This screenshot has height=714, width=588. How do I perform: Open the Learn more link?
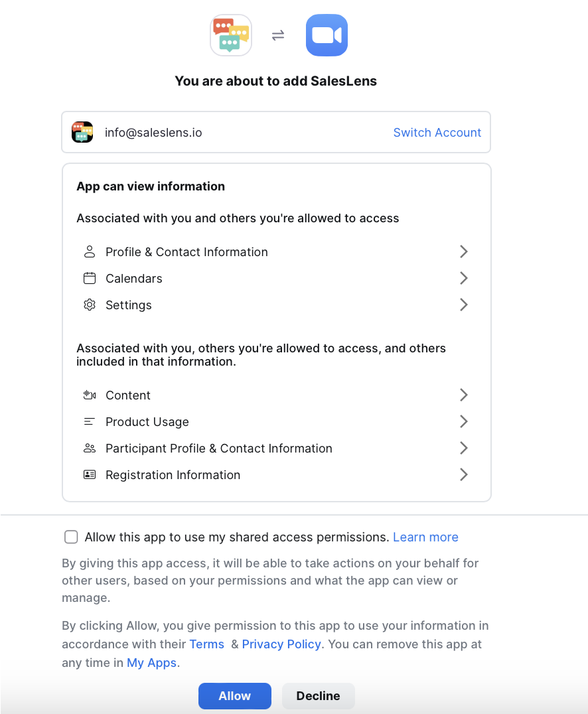pos(425,537)
